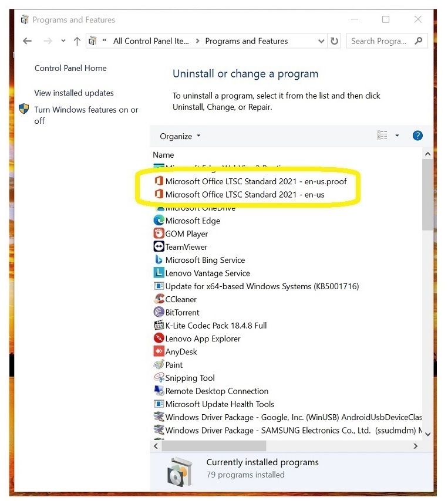Click the vertical scrollbar thumb
Screen dimensions: 448x501
[x=427, y=195]
